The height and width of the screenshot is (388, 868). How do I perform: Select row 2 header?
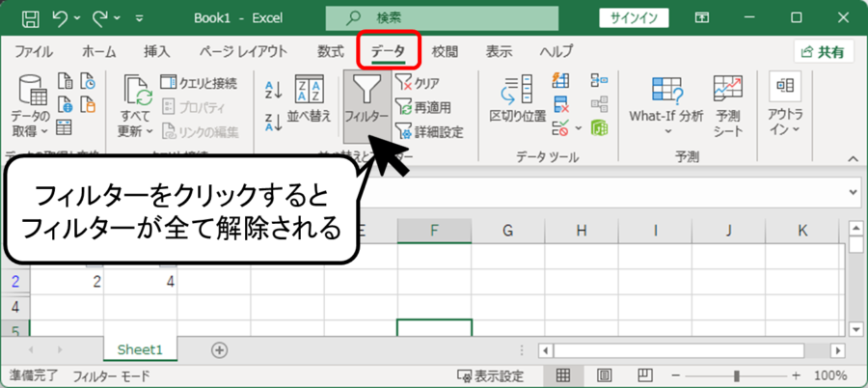click(14, 282)
